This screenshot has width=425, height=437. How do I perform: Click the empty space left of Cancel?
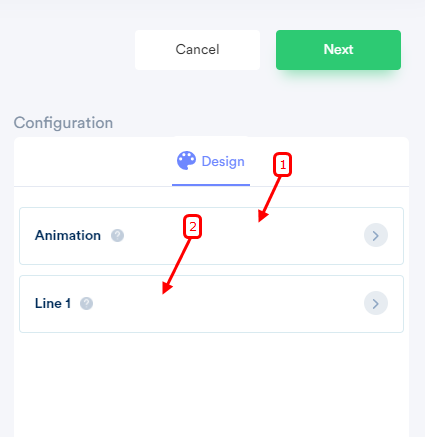(x=67, y=50)
